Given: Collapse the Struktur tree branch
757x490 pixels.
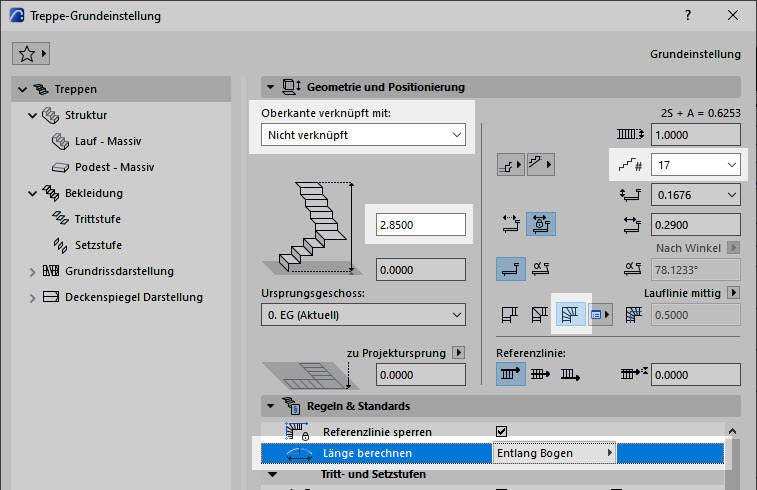Looking at the screenshot, I should 32,115.
